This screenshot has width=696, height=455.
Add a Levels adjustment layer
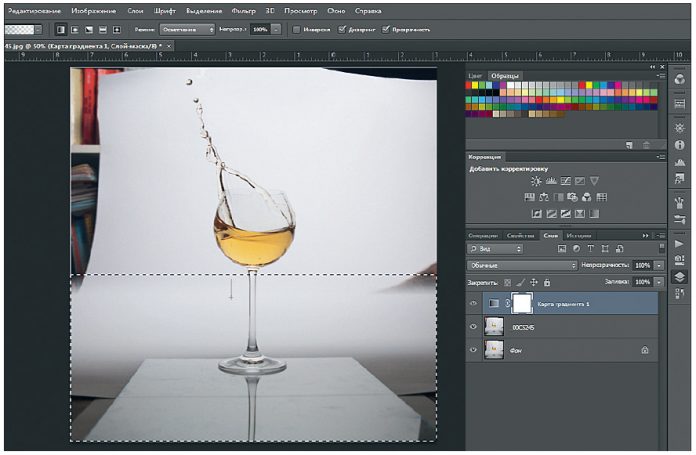coord(550,181)
